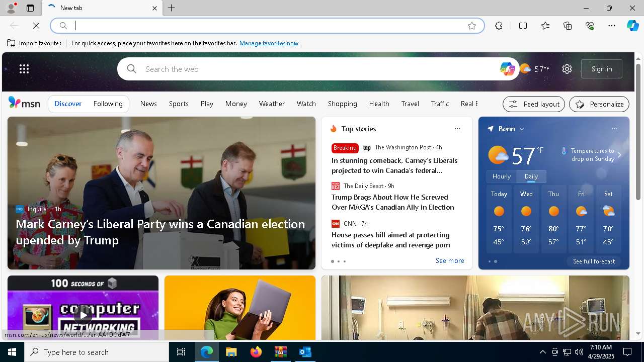Launch Copilot from the toolbar
Viewport: 644px width, 362px height.
[x=632, y=26]
